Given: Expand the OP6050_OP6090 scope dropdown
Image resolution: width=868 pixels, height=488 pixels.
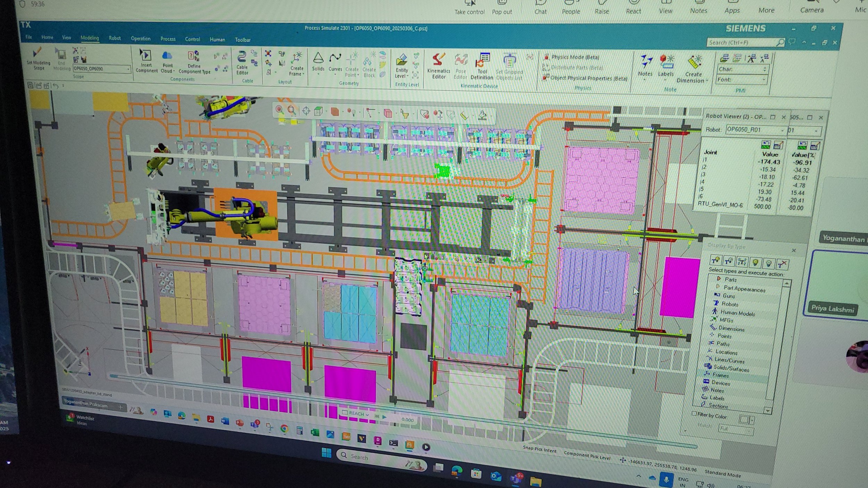Looking at the screenshot, I should pyautogui.click(x=128, y=69).
